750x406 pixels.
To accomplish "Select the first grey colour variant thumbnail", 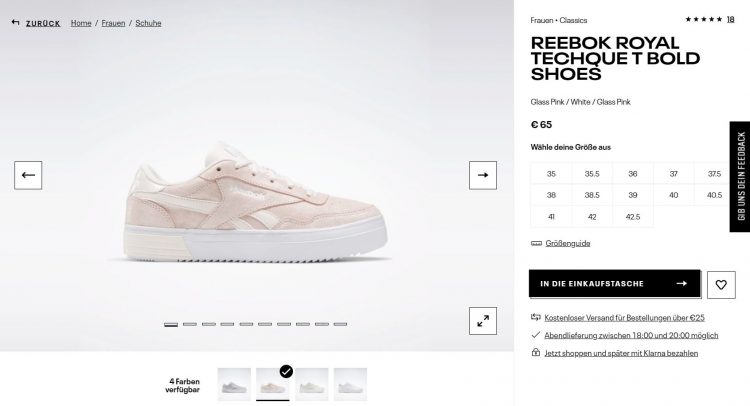I will point(234,384).
